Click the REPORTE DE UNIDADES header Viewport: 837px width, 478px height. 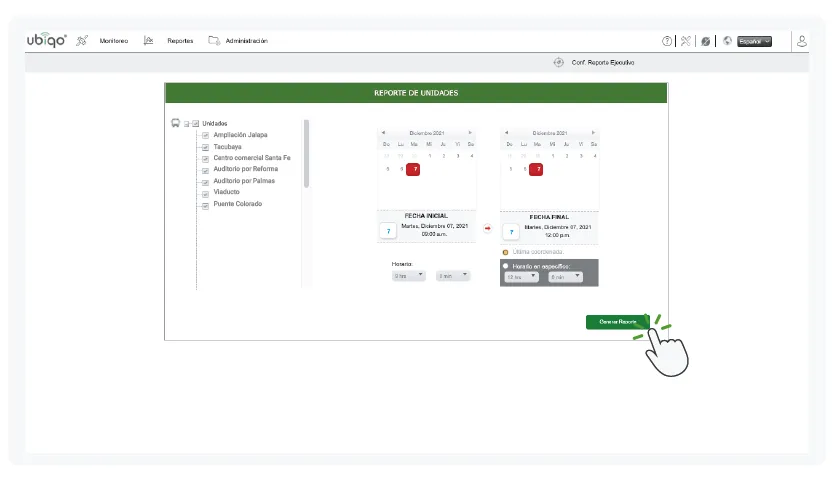416,93
